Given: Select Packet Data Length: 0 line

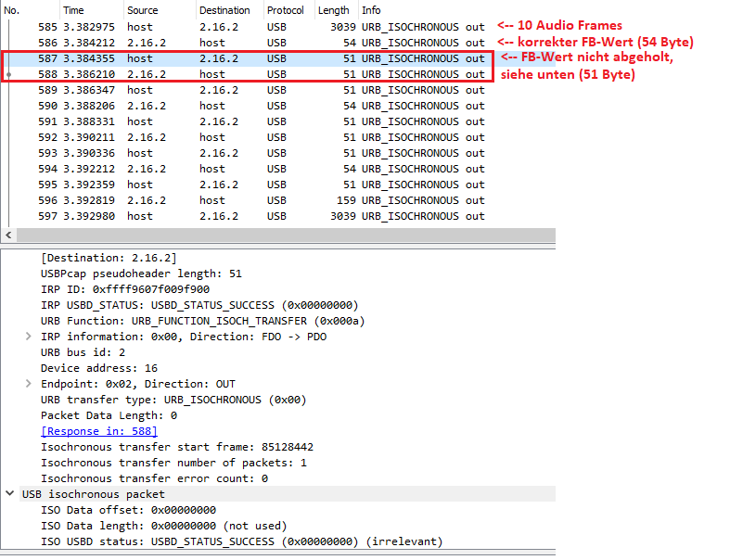Looking at the screenshot, I should (109, 415).
